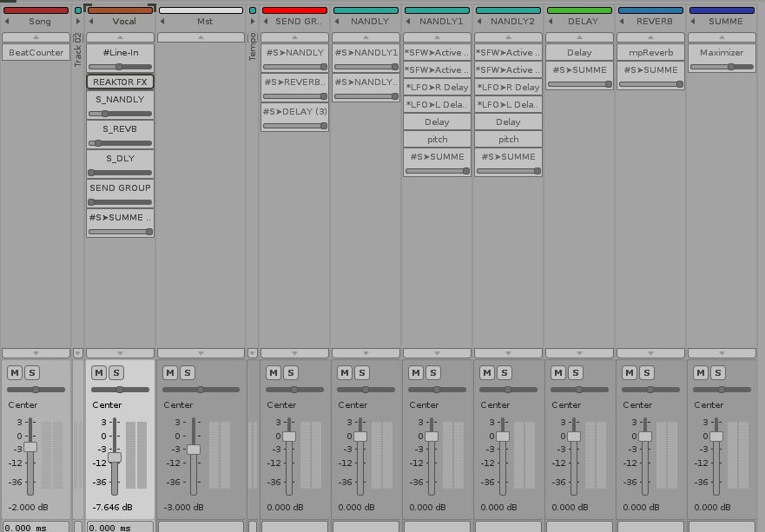Click the Center pan label on Vocal
The width and height of the screenshot is (765, 532).
pyautogui.click(x=107, y=404)
